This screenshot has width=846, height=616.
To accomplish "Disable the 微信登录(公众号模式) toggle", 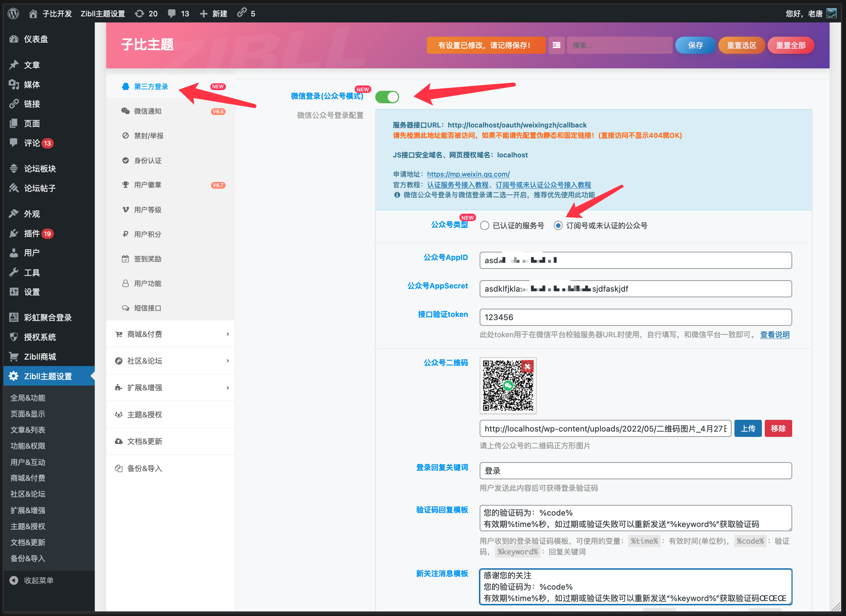I will pos(387,96).
